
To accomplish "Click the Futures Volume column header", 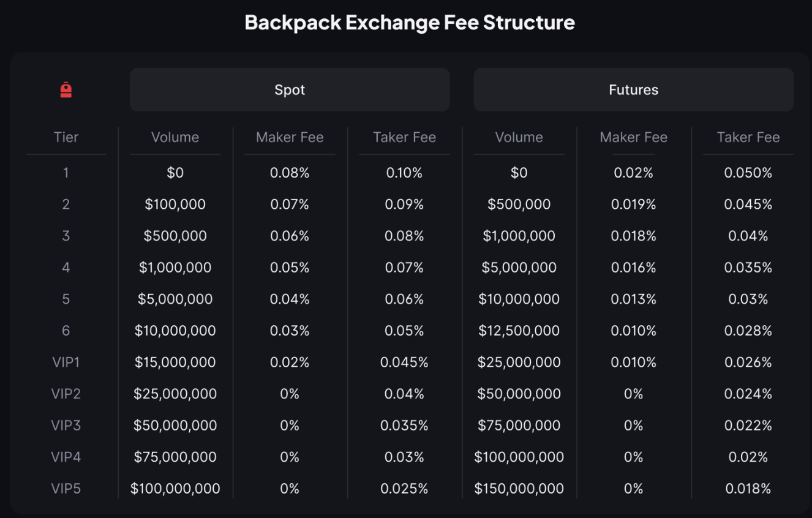I will click(519, 137).
